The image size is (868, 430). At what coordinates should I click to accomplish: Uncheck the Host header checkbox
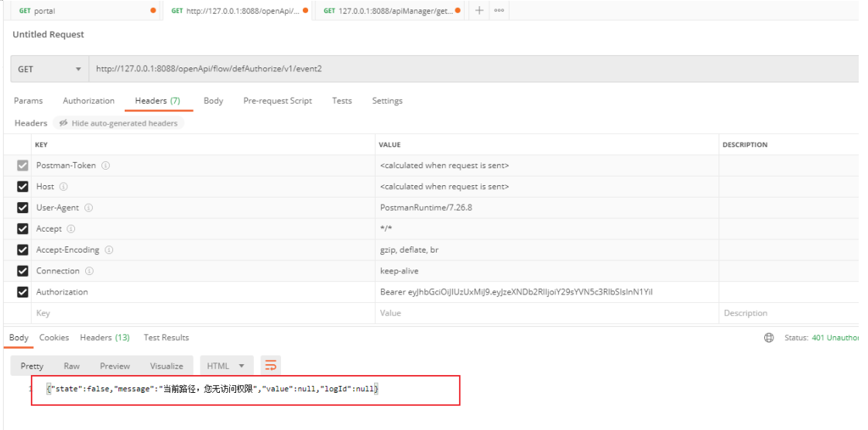tap(22, 187)
